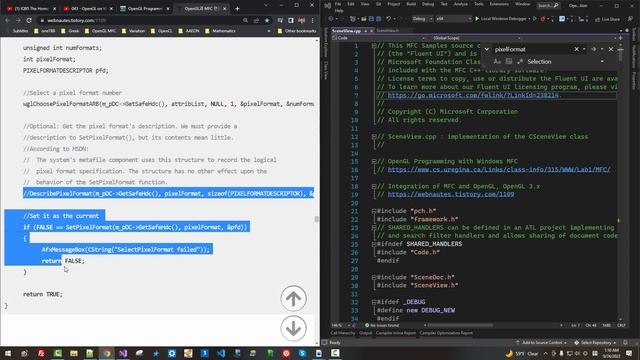Open a new browser tab with plus
640x360 pixels.
(x=237, y=9)
